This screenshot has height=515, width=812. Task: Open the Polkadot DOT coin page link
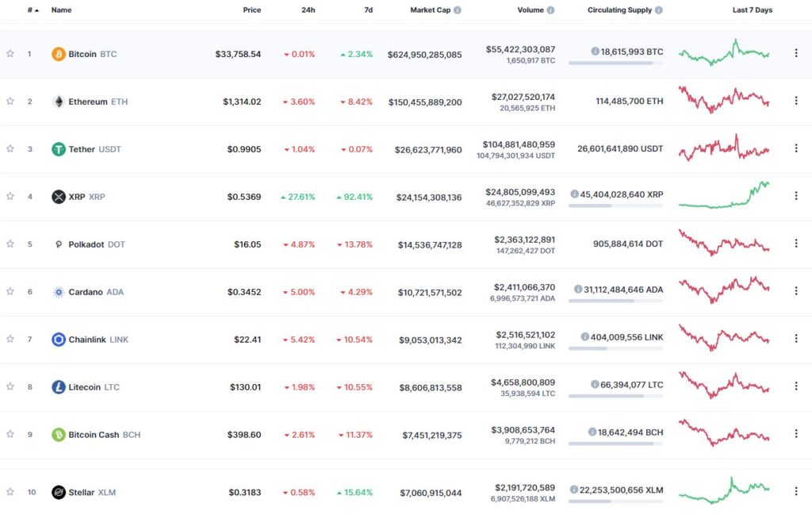click(x=97, y=244)
